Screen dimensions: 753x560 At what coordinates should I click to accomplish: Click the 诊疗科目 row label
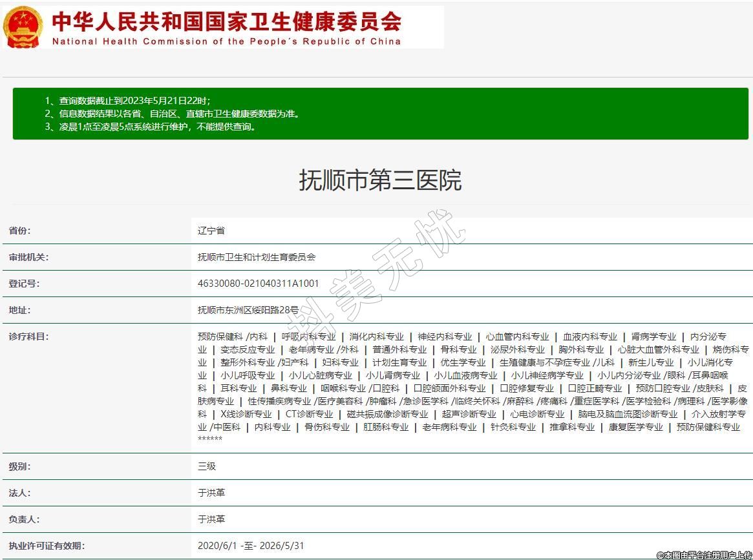[x=28, y=337]
